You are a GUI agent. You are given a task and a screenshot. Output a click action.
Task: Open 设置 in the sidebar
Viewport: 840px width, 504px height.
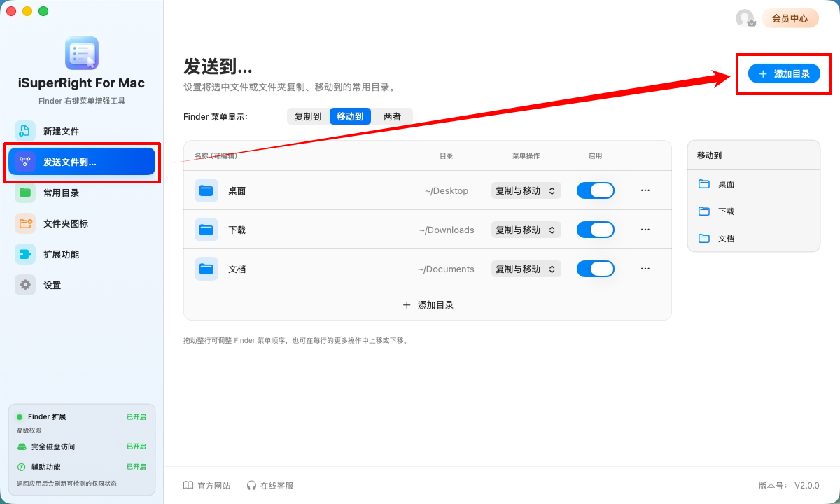(x=82, y=285)
